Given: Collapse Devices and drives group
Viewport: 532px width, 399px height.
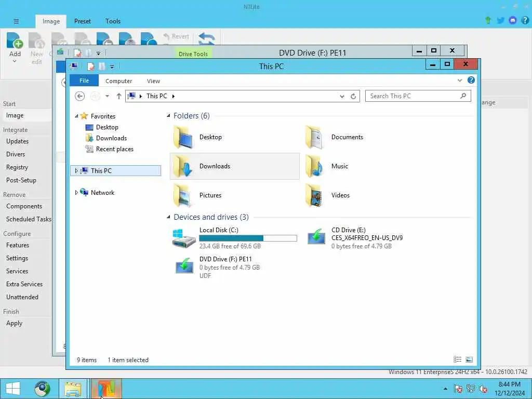Looking at the screenshot, I should coord(168,217).
